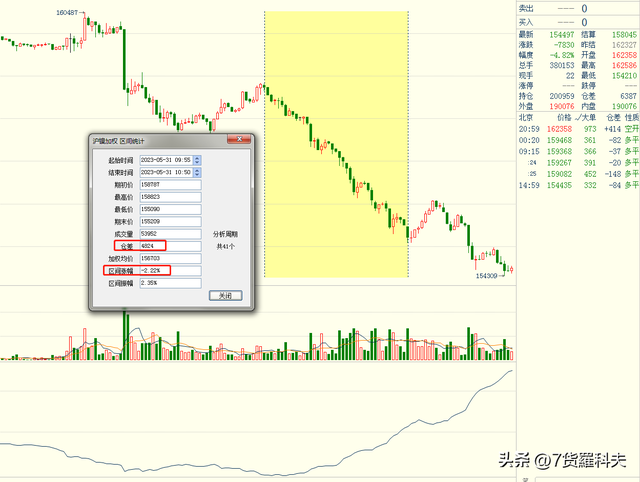Screen dimensions: 640x482
Task: Click the 买入 row in quote panel
Action: tap(578, 22)
